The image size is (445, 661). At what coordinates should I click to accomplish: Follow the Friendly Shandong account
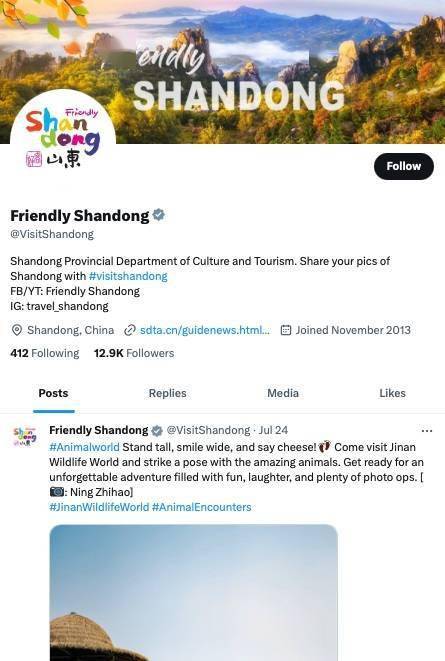[404, 166]
